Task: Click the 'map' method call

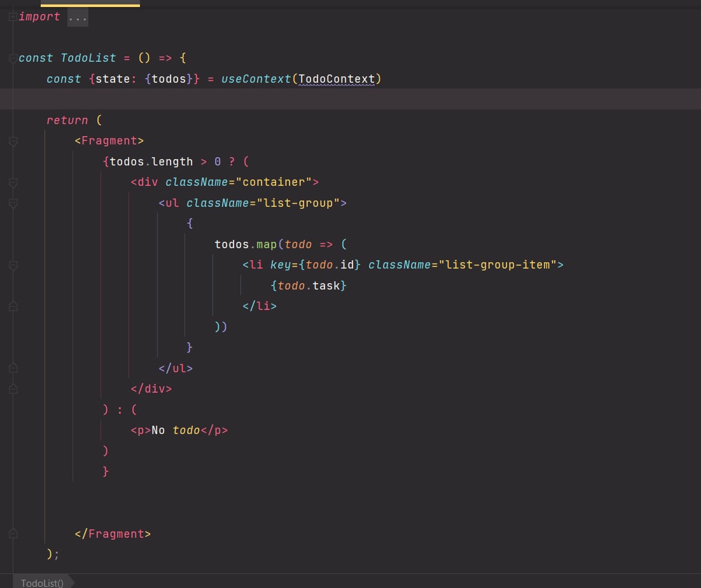Action: pos(267,244)
